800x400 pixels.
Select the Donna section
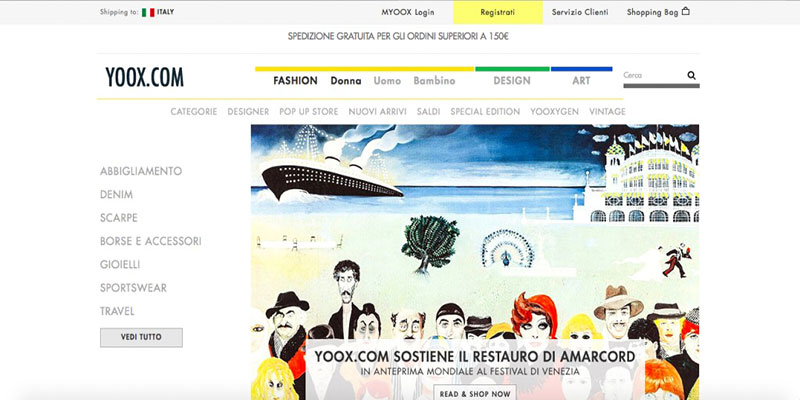click(x=346, y=81)
